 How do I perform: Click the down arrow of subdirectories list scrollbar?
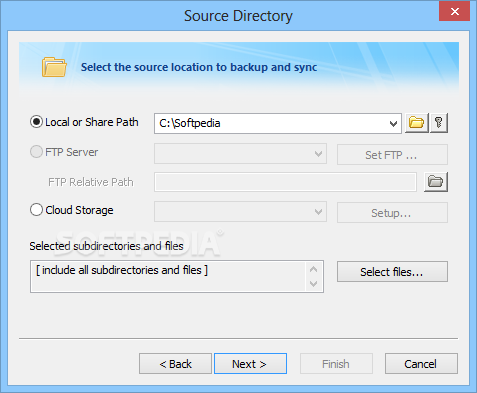point(313,284)
